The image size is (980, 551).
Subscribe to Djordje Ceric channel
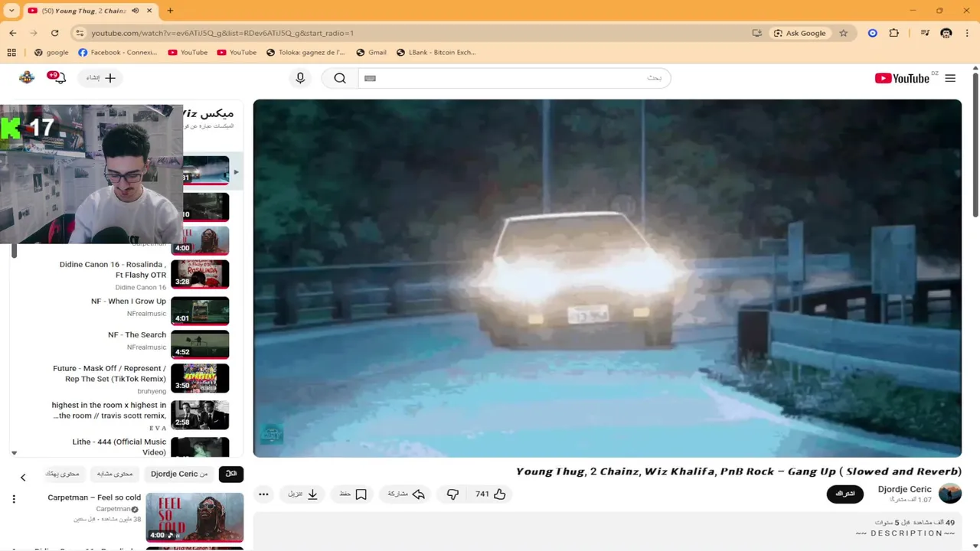[845, 494]
